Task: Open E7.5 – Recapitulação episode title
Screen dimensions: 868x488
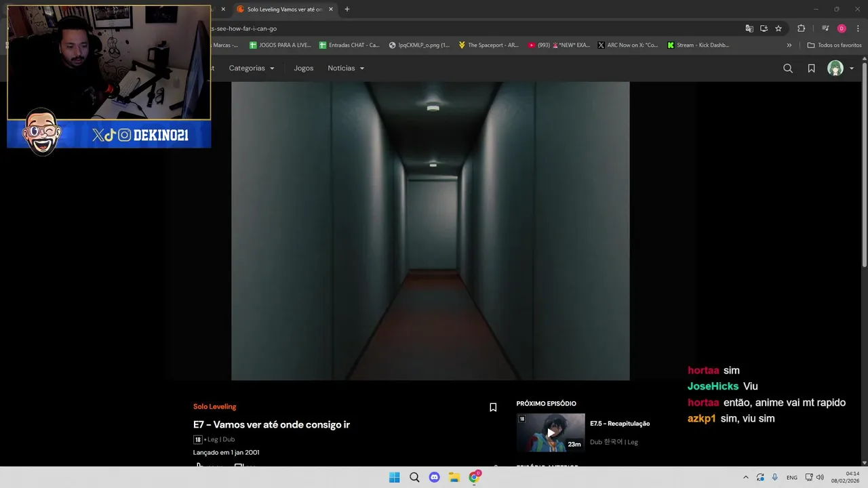Action: [620, 424]
